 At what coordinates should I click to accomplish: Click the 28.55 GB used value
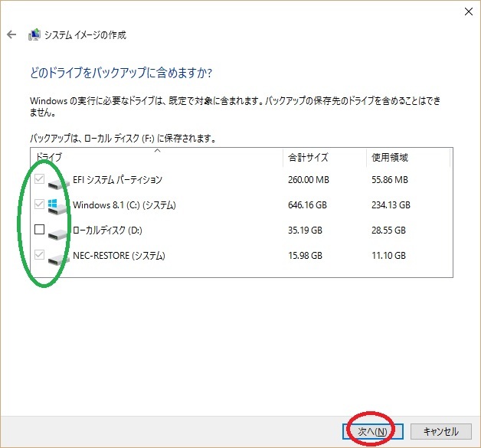pyautogui.click(x=388, y=231)
